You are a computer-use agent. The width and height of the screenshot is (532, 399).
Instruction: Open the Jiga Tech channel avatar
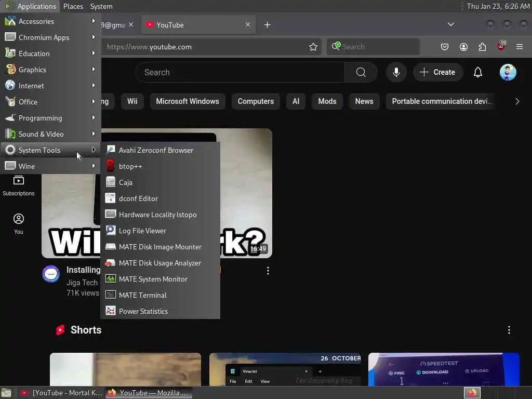51,274
